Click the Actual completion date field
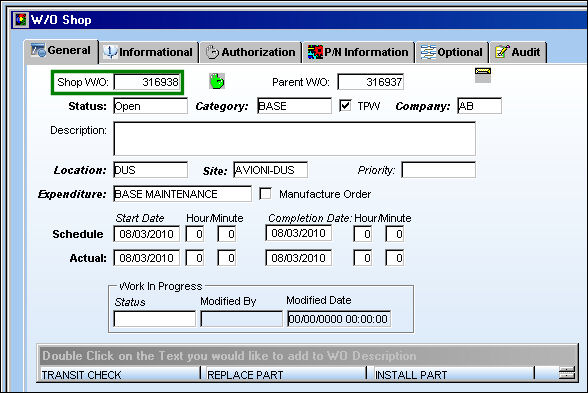The width and height of the screenshot is (588, 393). (x=298, y=258)
